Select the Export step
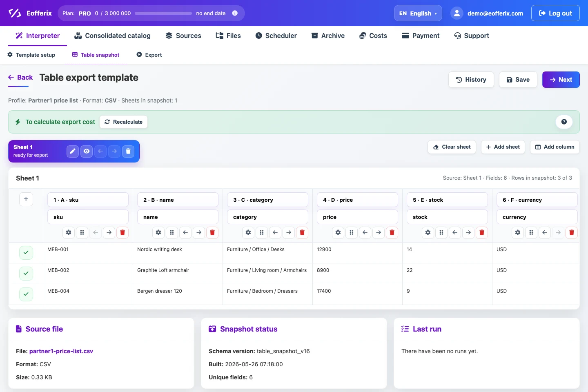This screenshot has height=392, width=588. tap(149, 55)
